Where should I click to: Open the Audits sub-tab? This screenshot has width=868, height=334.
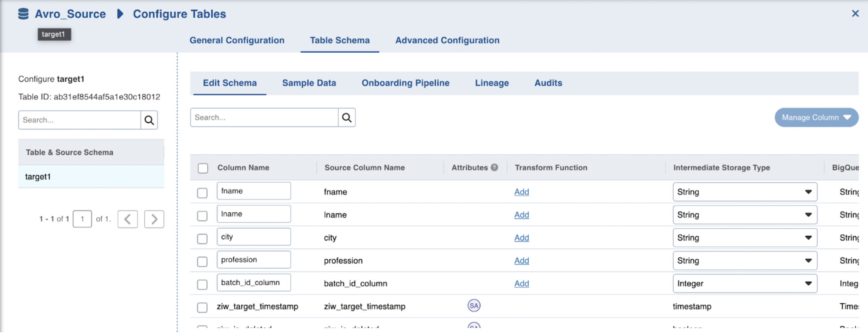[548, 83]
